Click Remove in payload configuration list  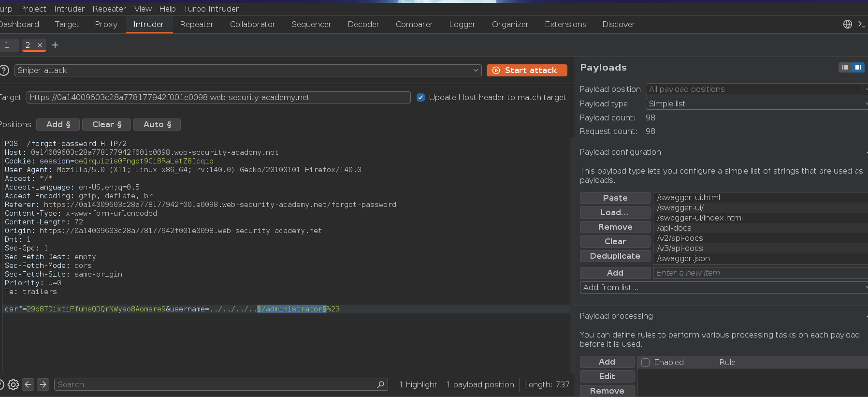pos(615,227)
